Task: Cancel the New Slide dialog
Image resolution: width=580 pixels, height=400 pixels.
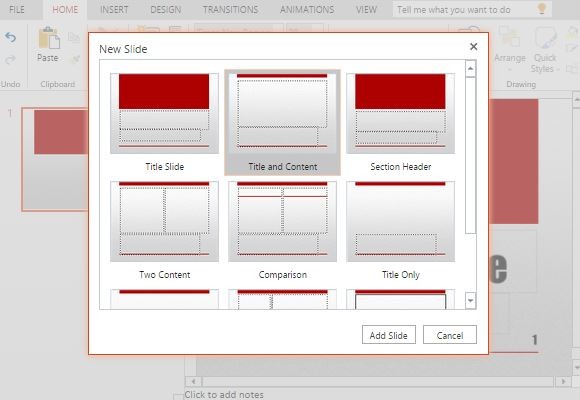Action: tap(450, 335)
